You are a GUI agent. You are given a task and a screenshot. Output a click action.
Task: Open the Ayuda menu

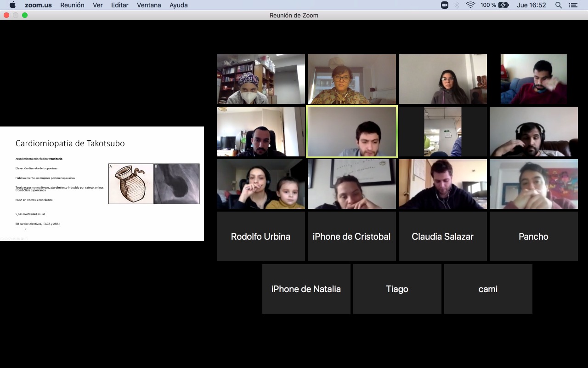point(178,5)
